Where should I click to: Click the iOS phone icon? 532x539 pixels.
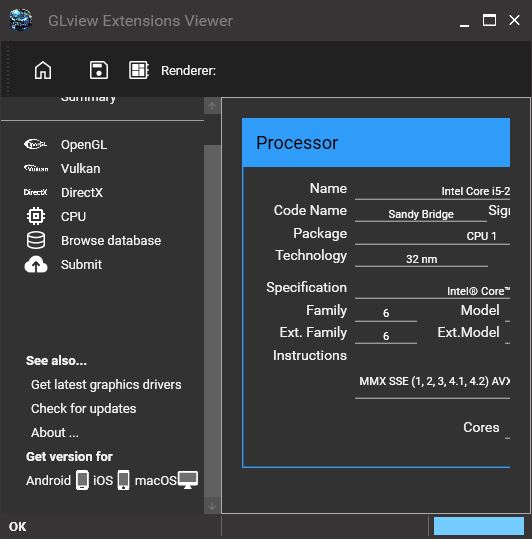pos(124,480)
